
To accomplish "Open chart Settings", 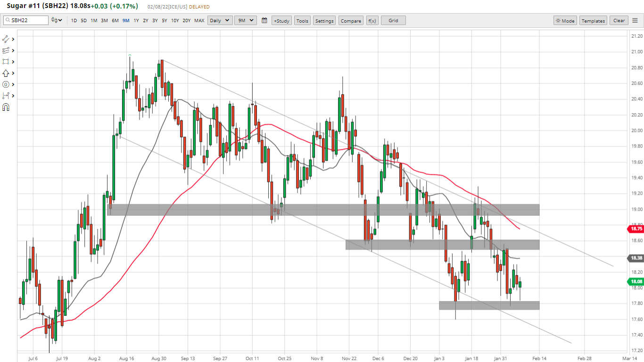I will tap(324, 20).
